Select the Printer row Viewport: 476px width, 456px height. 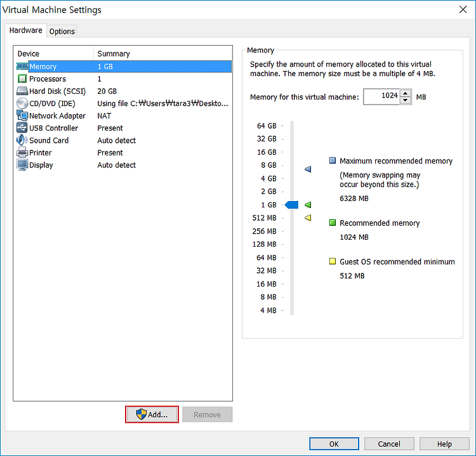tap(124, 153)
